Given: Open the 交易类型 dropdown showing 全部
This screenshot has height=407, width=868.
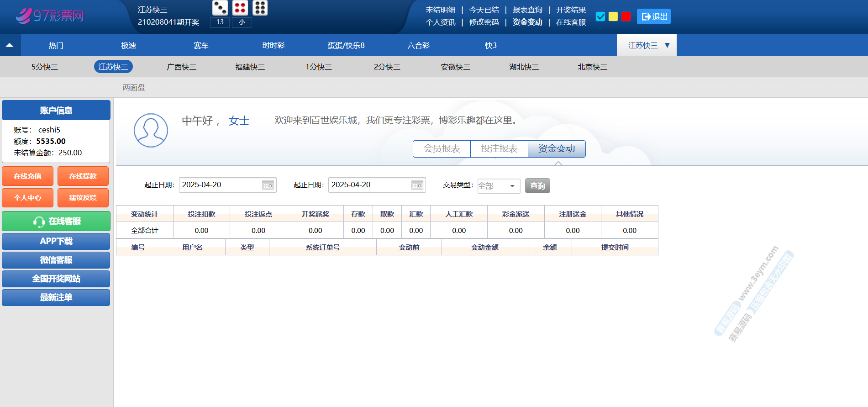Looking at the screenshot, I should pos(499,186).
